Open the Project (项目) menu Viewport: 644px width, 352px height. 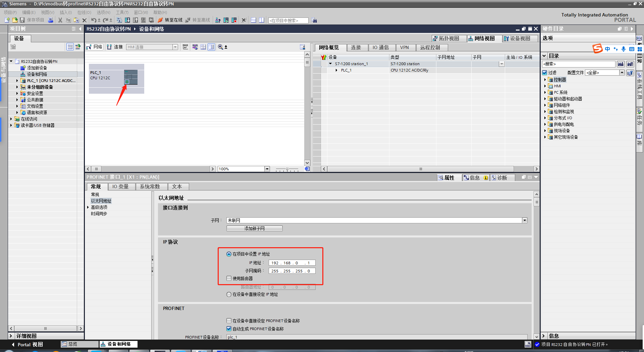10,12
